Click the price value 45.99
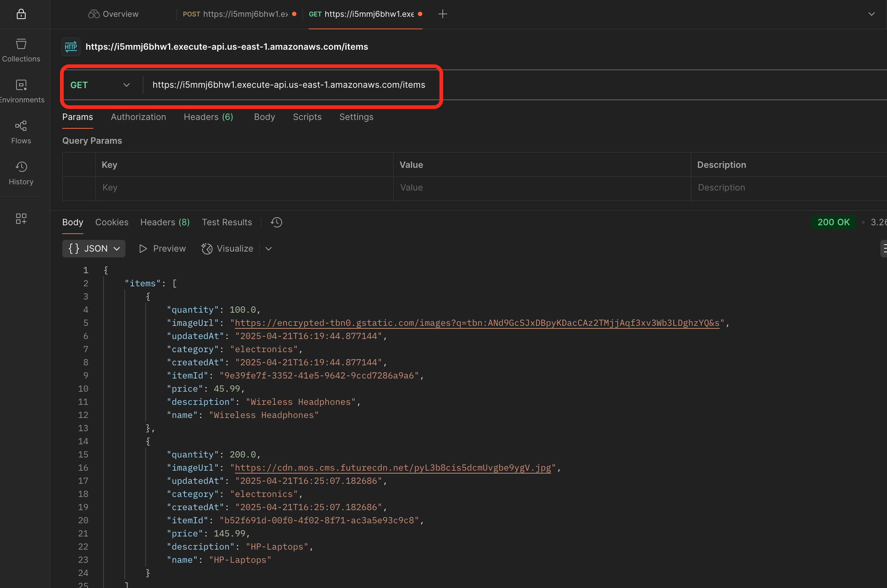The height and width of the screenshot is (588, 887). point(227,388)
